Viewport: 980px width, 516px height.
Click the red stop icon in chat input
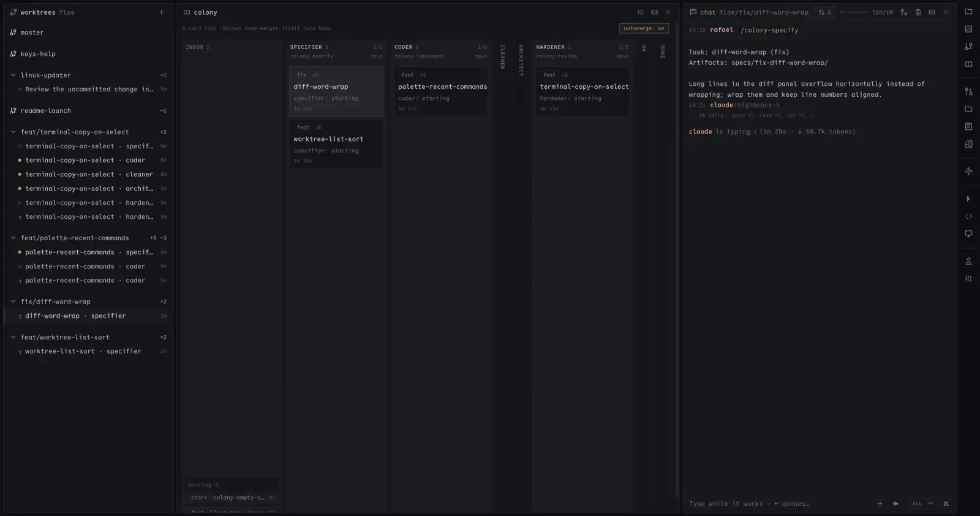click(x=946, y=504)
